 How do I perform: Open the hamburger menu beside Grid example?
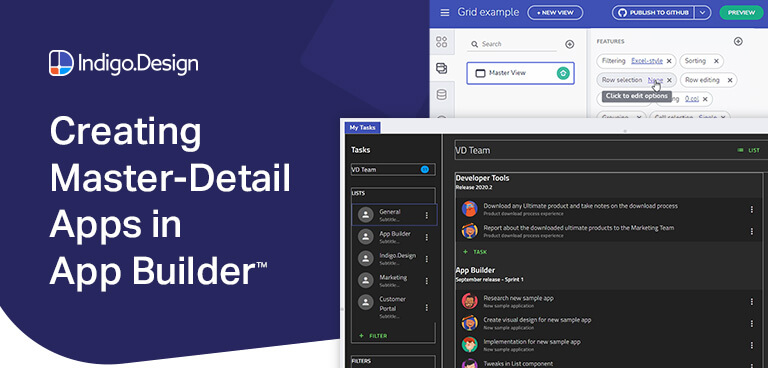click(x=444, y=13)
